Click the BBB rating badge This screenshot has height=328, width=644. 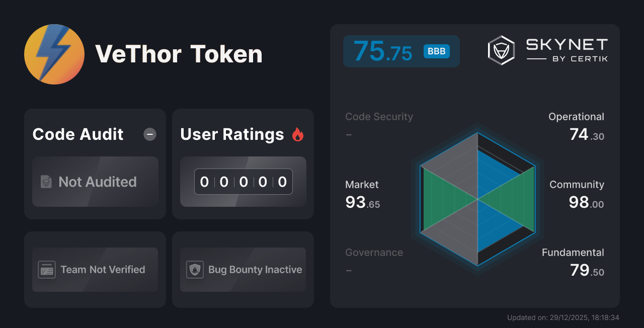pos(437,51)
